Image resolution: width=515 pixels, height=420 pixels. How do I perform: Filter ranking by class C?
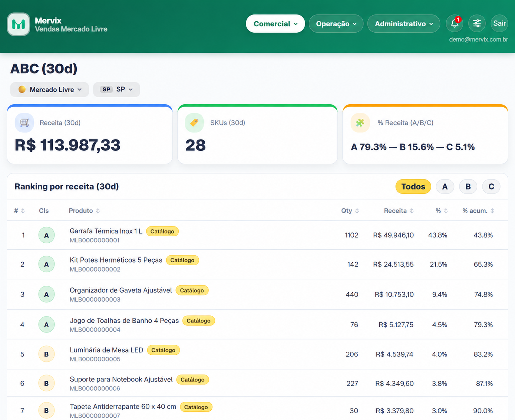[x=491, y=187]
